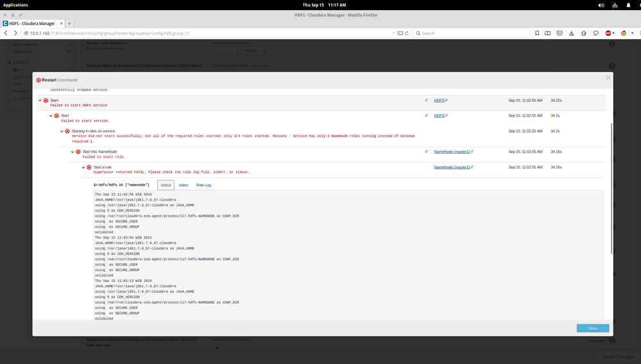Open the Applications menu
641x364 pixels.
[15, 5]
